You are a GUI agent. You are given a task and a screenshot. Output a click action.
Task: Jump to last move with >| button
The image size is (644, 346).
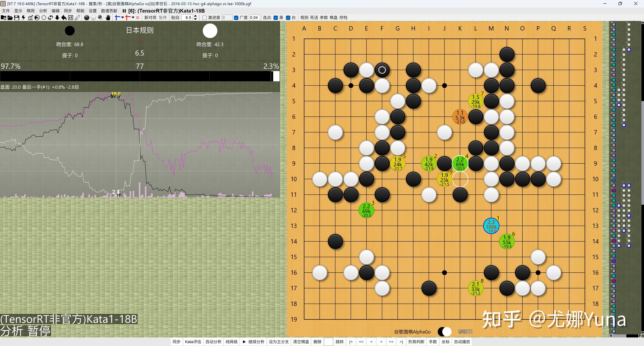tap(401, 341)
